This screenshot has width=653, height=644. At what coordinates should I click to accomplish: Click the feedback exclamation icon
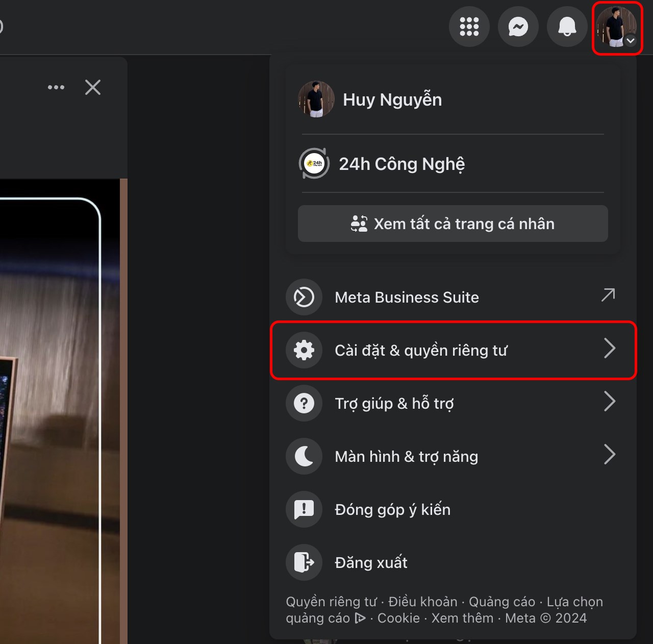[x=304, y=509]
